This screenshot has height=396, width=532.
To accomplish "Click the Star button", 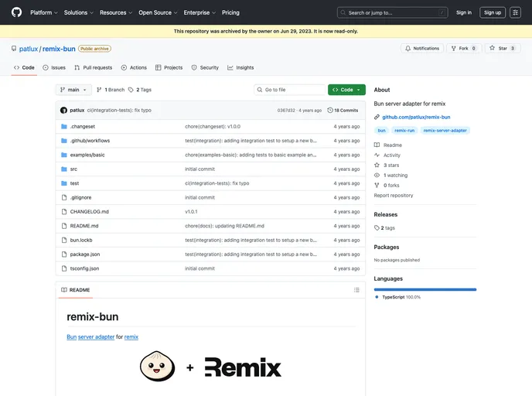I will point(502,48).
